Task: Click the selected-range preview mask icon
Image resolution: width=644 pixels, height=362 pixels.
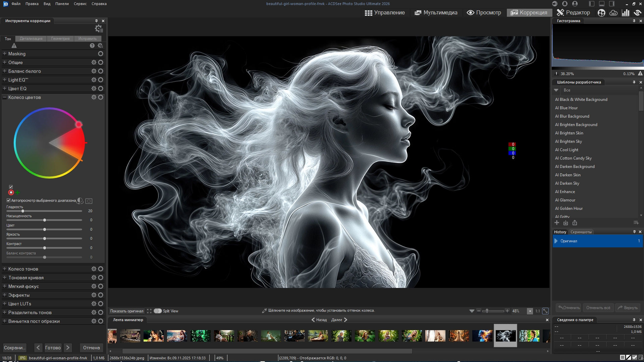Action: coord(89,201)
